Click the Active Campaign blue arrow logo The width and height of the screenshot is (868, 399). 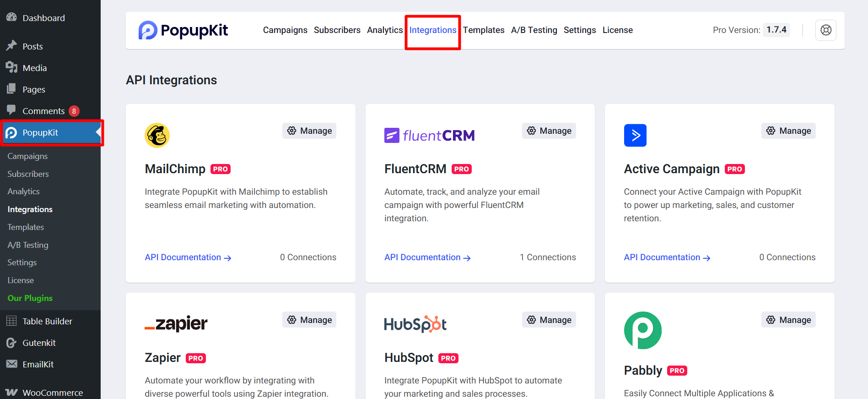tap(635, 135)
